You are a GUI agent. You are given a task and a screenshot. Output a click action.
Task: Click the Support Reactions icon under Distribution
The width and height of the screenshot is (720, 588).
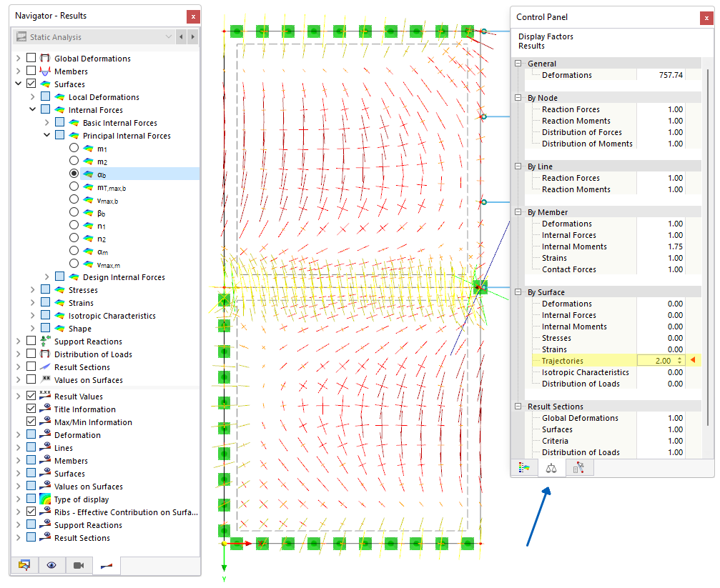[45, 341]
